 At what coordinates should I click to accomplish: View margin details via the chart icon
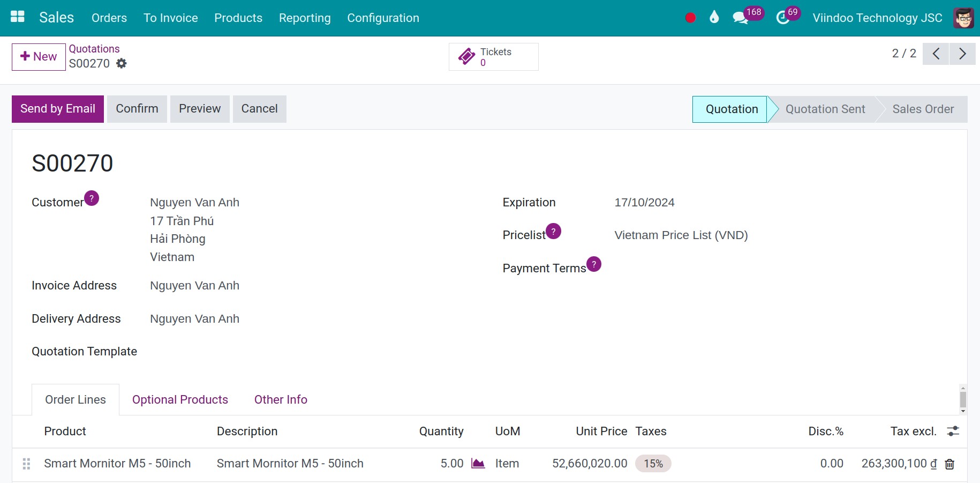pyautogui.click(x=478, y=463)
